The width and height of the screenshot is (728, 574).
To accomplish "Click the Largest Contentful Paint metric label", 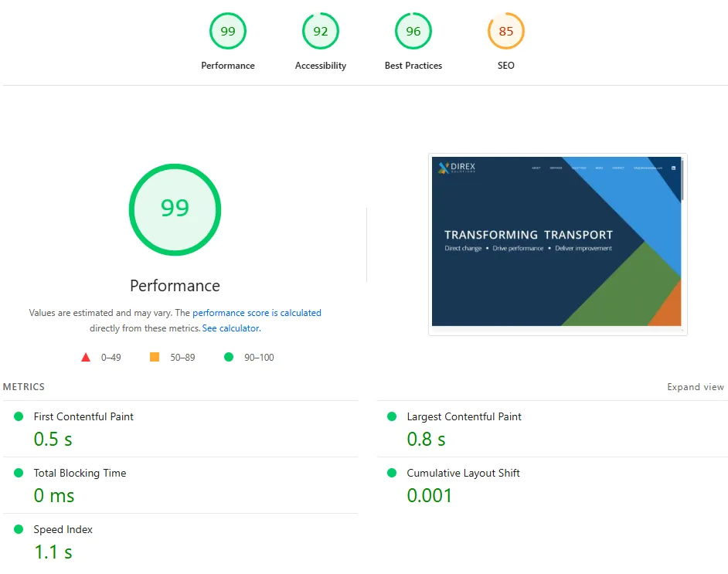I will 464,416.
